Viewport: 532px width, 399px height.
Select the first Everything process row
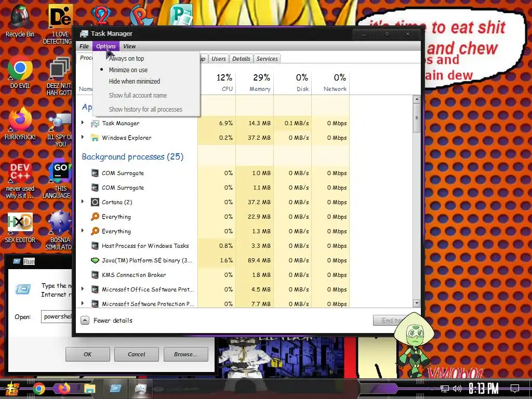214,217
